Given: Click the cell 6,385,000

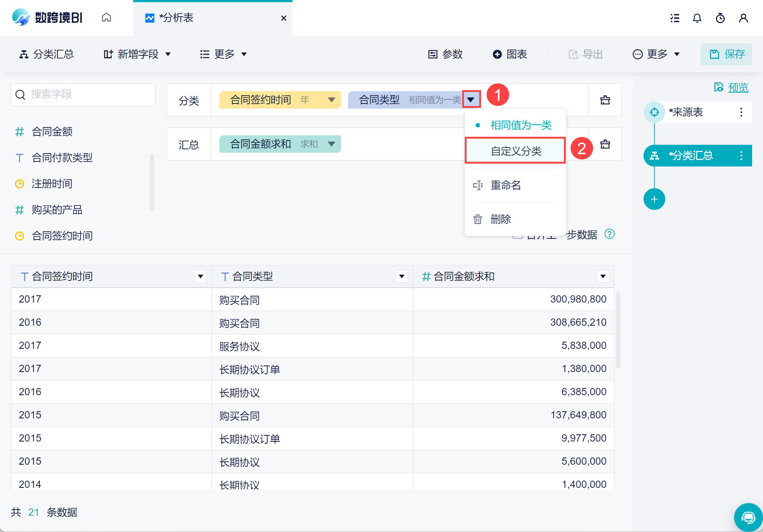Looking at the screenshot, I should coord(513,392).
